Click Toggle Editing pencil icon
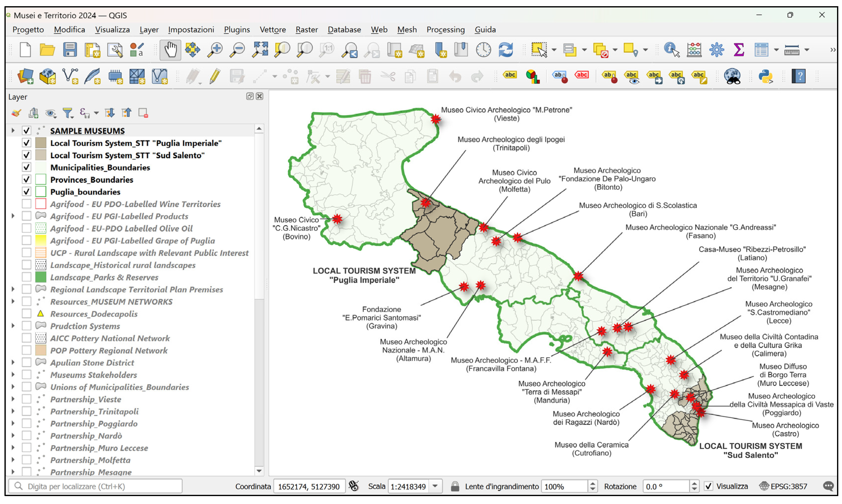This screenshot has width=842, height=504. click(215, 76)
